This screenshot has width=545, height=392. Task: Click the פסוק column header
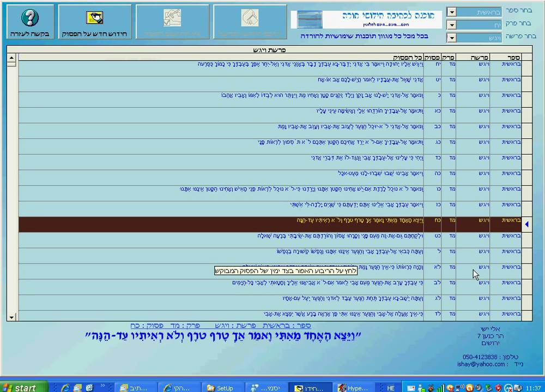point(432,57)
